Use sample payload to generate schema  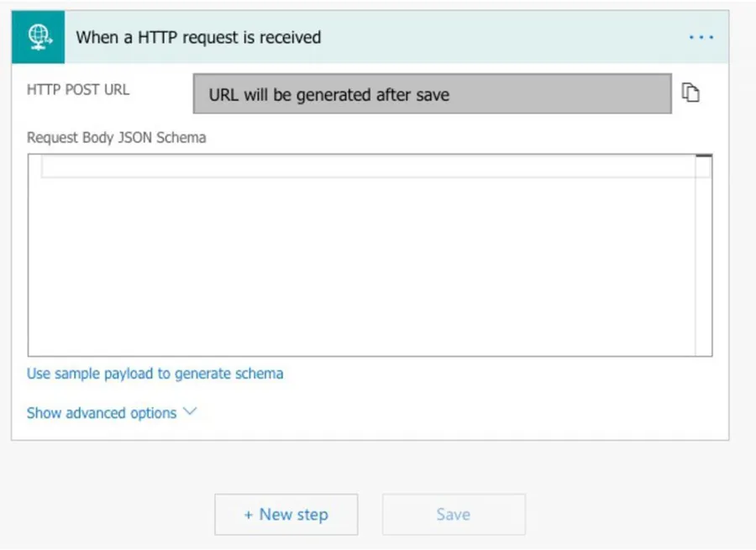155,374
